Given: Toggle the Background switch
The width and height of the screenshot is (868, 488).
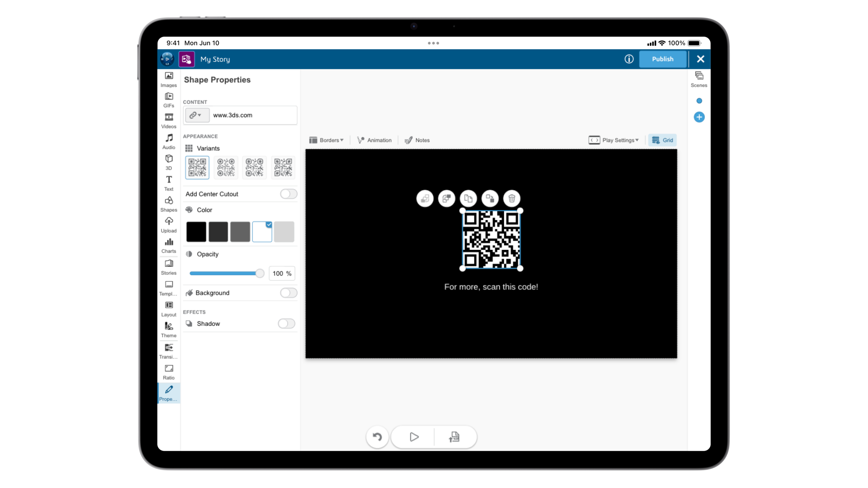Looking at the screenshot, I should (x=289, y=293).
